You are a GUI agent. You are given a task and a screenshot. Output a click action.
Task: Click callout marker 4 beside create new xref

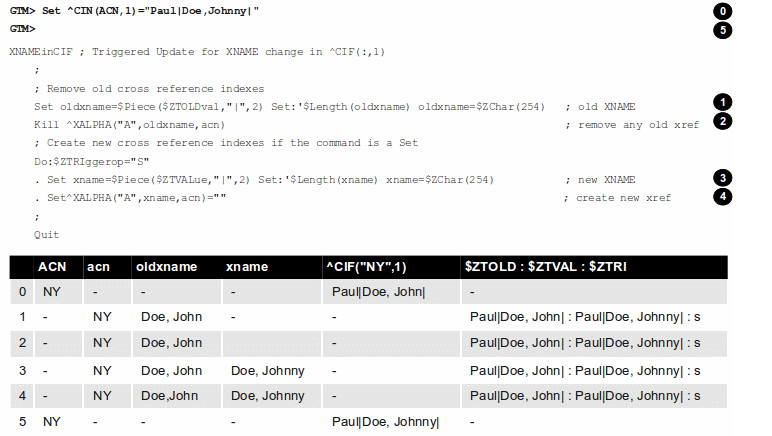(722, 196)
